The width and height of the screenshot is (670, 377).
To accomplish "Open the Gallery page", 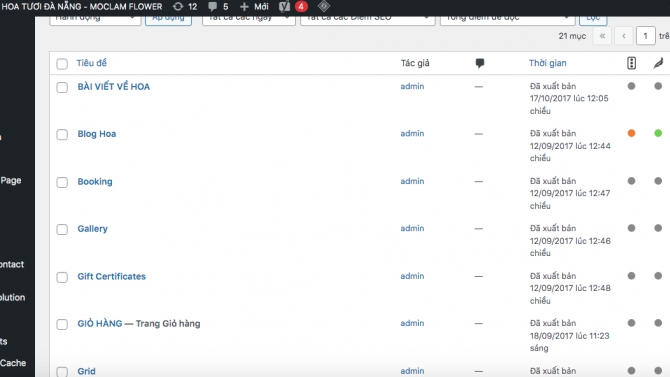I will click(x=92, y=229).
